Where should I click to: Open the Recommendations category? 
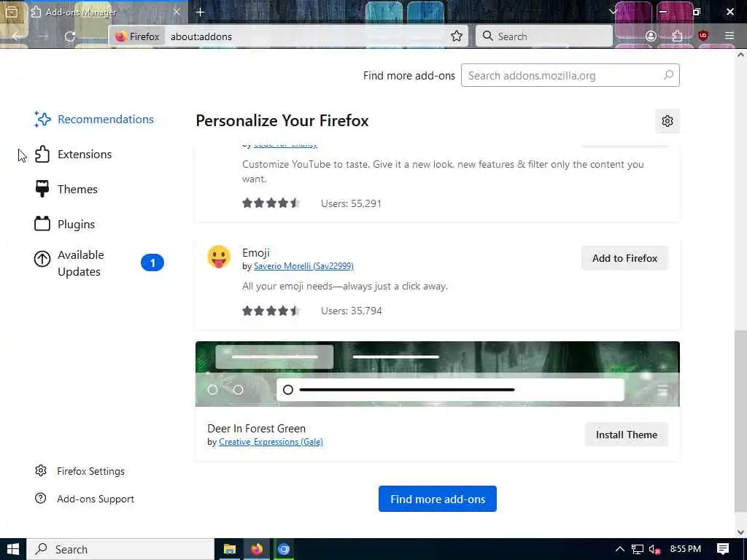click(x=94, y=119)
